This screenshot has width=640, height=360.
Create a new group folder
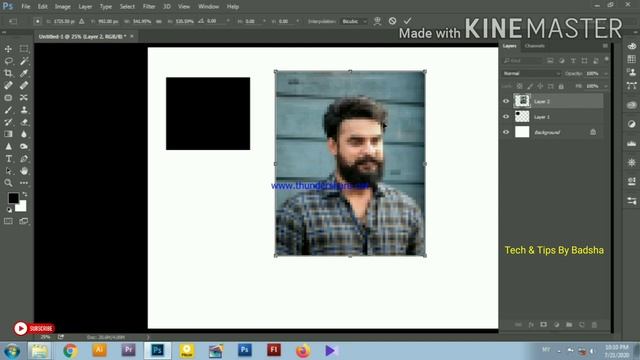point(569,325)
